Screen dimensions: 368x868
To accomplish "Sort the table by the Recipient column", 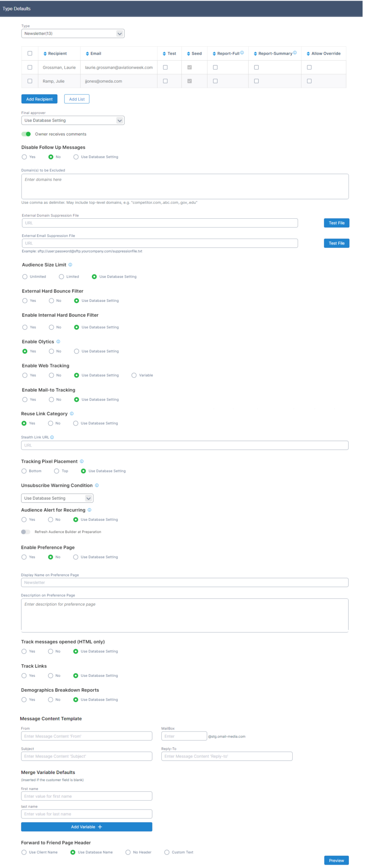I will click(55, 53).
